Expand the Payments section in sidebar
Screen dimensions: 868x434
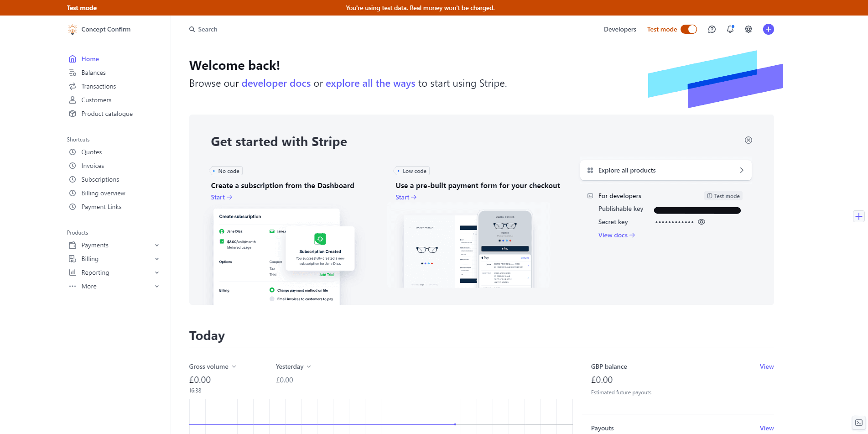click(157, 245)
